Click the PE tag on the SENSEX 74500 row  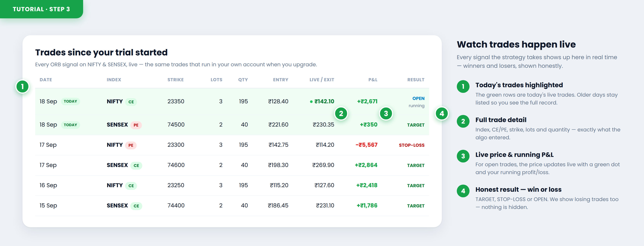click(136, 125)
